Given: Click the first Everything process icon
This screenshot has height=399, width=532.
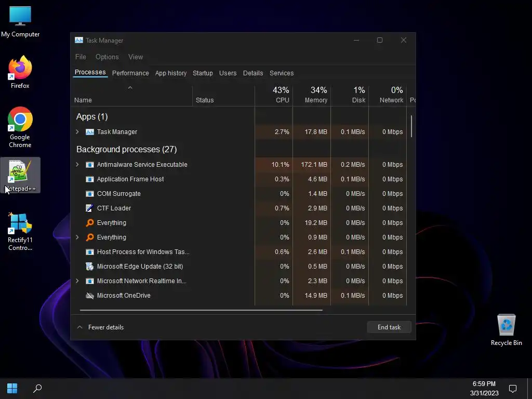Looking at the screenshot, I should [x=89, y=223].
